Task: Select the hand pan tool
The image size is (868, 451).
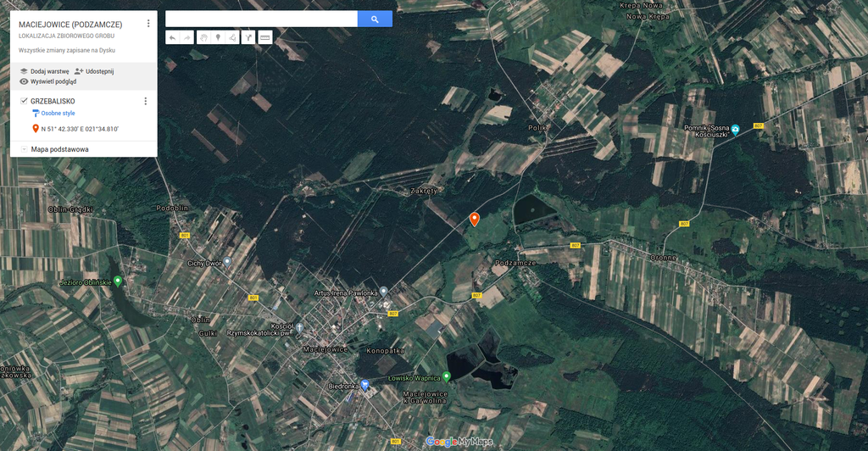Action: (203, 37)
